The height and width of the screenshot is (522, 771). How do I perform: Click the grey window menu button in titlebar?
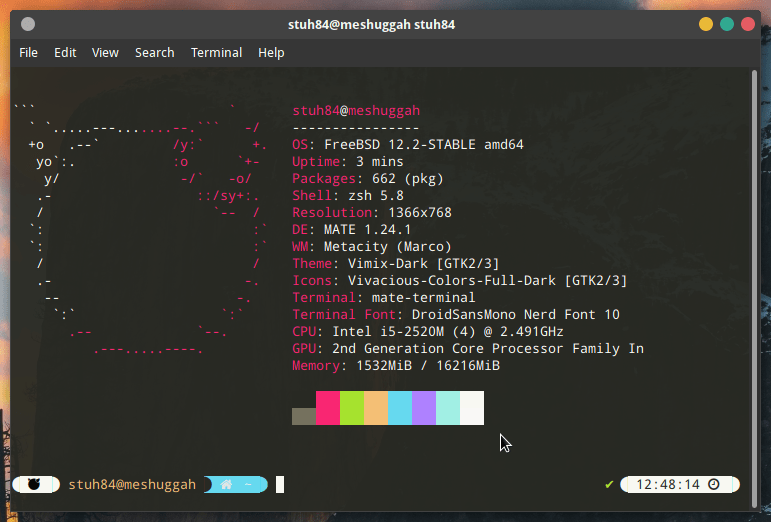coord(28,24)
